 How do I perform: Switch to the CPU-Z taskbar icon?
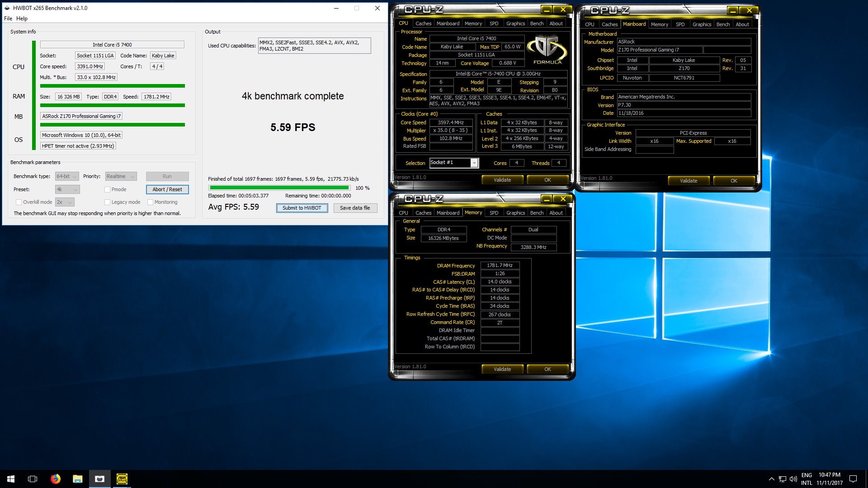[x=122, y=479]
